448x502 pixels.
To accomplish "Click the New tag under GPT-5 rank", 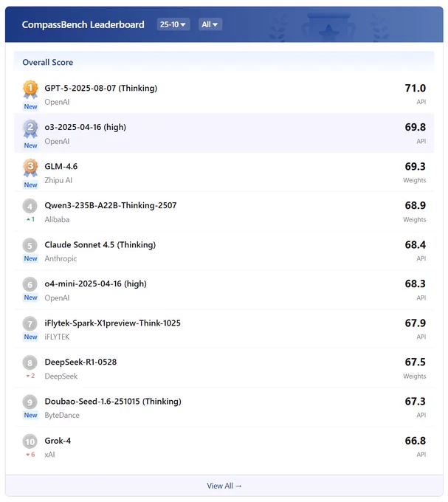I will pyautogui.click(x=30, y=106).
